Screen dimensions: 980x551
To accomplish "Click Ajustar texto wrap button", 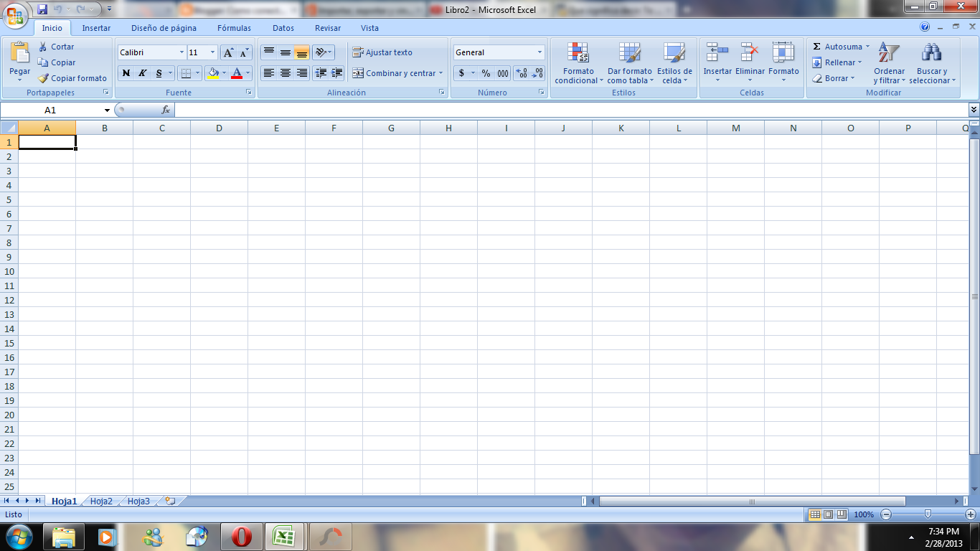I will click(x=382, y=52).
